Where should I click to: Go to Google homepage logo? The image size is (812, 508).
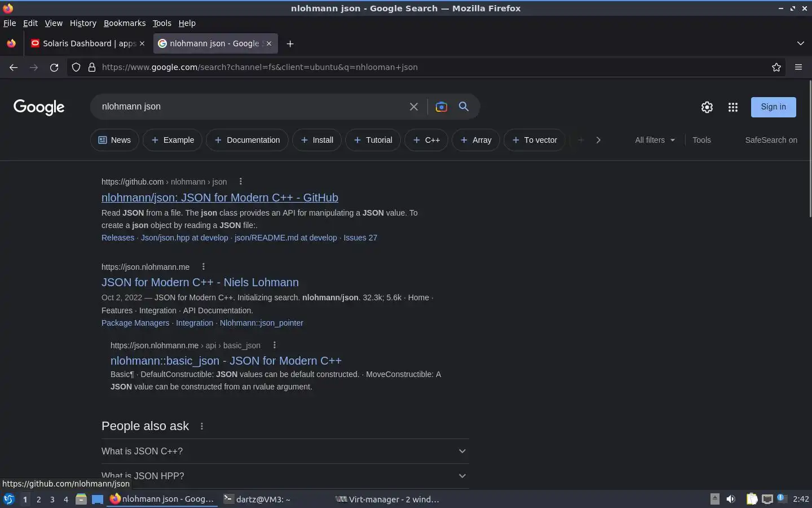point(39,107)
